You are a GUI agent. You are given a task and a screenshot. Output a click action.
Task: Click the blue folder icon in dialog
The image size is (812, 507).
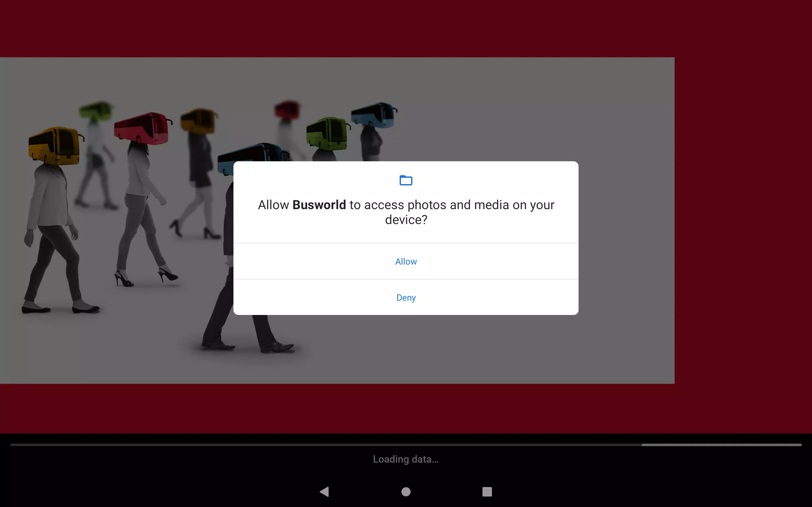[x=406, y=180]
